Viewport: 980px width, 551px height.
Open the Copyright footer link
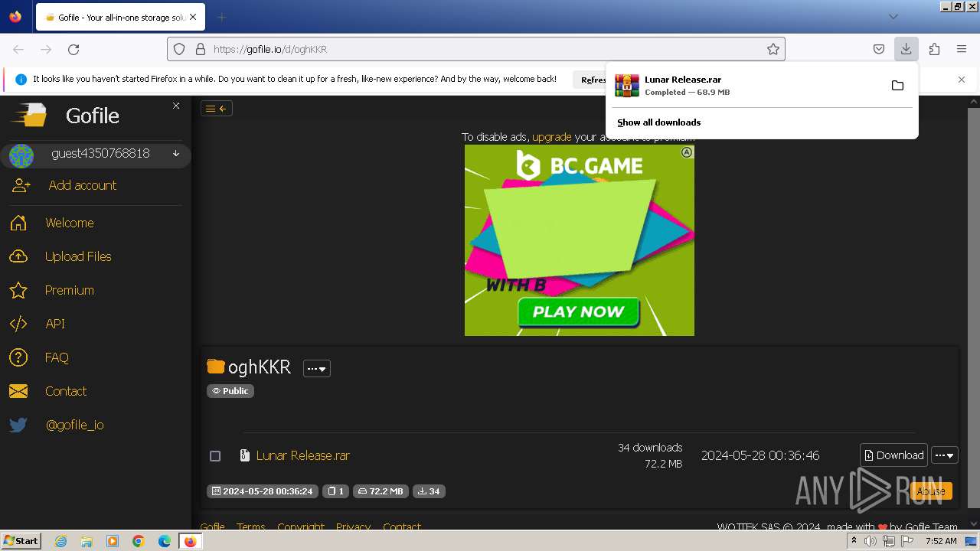pos(301,527)
